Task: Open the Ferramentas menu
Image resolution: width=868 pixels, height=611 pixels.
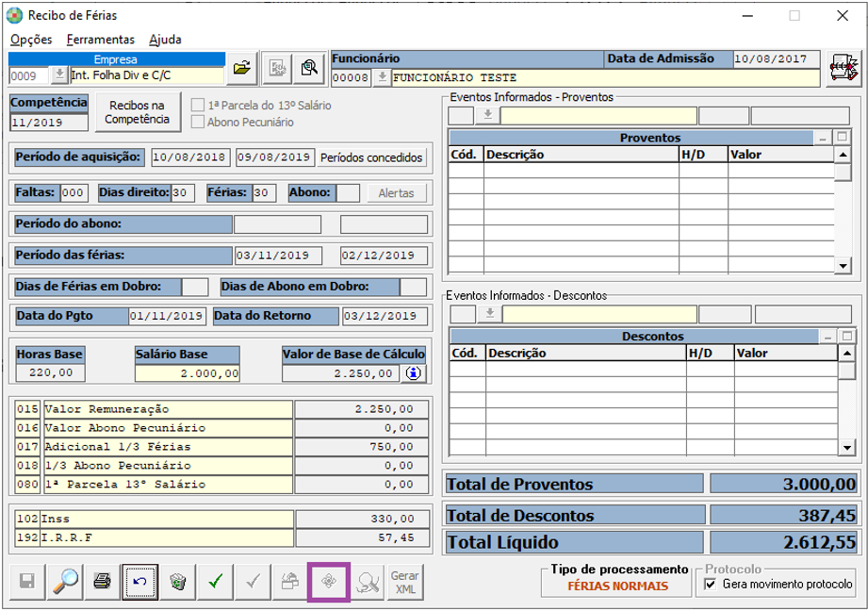Action: (x=100, y=40)
